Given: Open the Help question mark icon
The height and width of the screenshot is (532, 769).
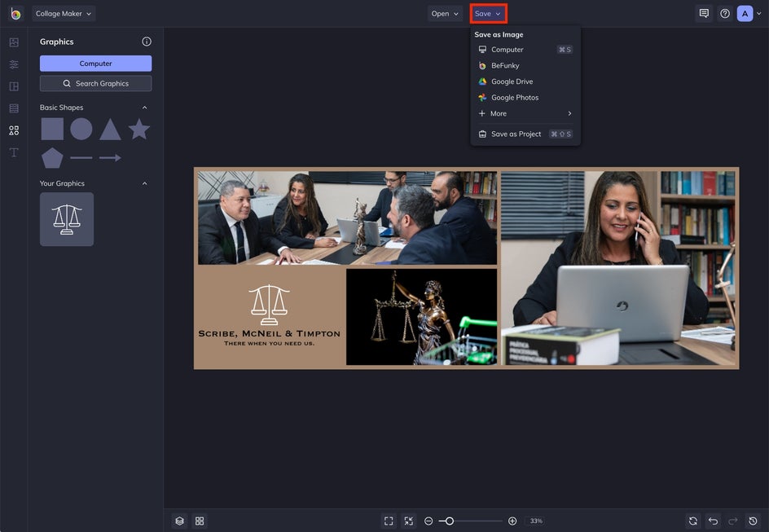Looking at the screenshot, I should 725,14.
